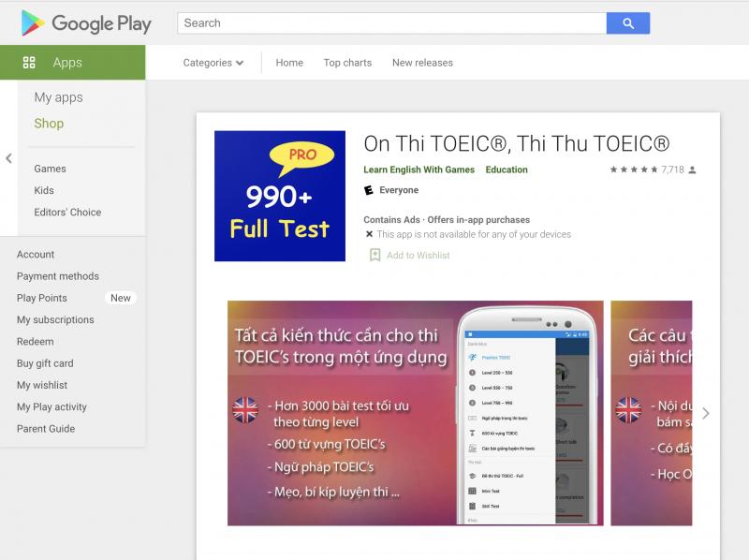Open developer Learn English With Games
Image resolution: width=749 pixels, height=560 pixels.
[419, 169]
